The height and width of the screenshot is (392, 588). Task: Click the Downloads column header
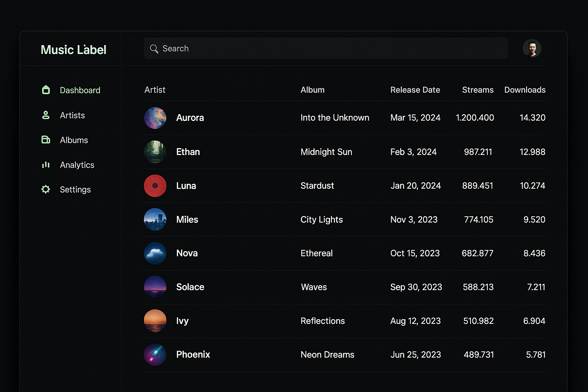tap(525, 90)
